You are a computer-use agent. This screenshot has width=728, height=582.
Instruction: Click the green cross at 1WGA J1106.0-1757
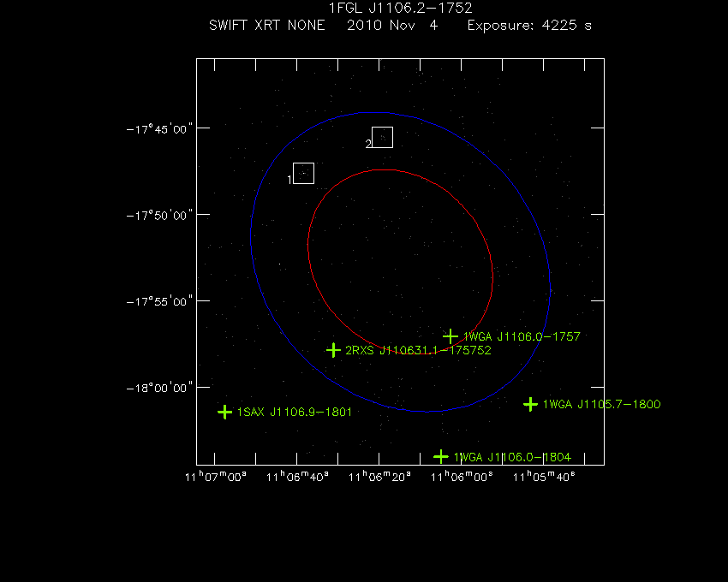(451, 336)
